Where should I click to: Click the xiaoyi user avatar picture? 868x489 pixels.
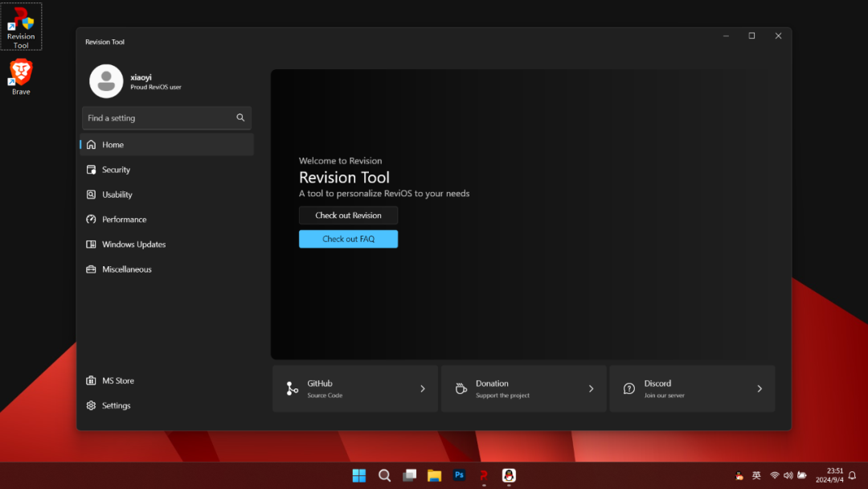(x=106, y=81)
